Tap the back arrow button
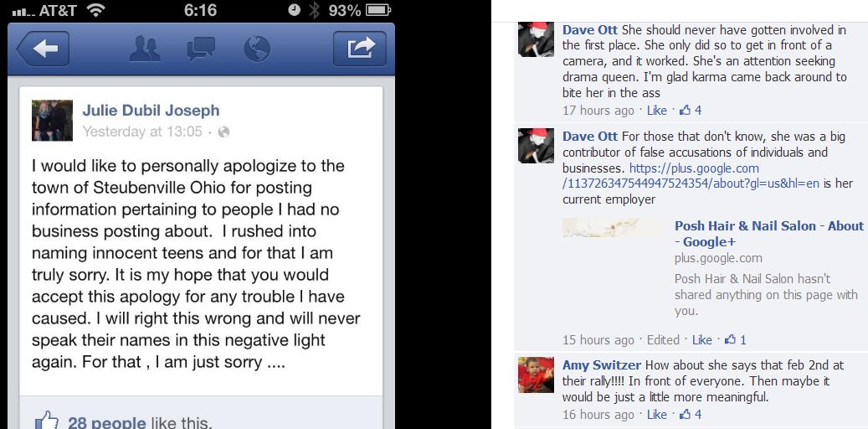 pos(44,49)
